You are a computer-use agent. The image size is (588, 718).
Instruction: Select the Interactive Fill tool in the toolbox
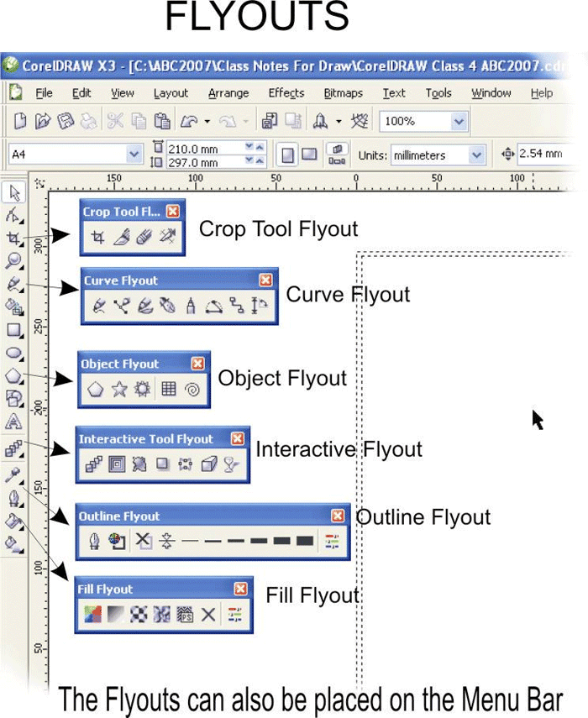(x=14, y=545)
